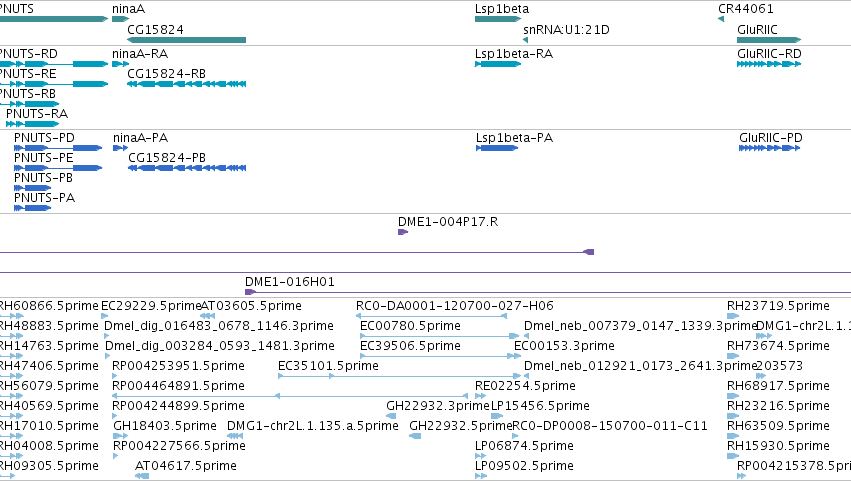Click the PNUTS-RE transcript label
This screenshot has height=481, width=851.
tap(28, 74)
